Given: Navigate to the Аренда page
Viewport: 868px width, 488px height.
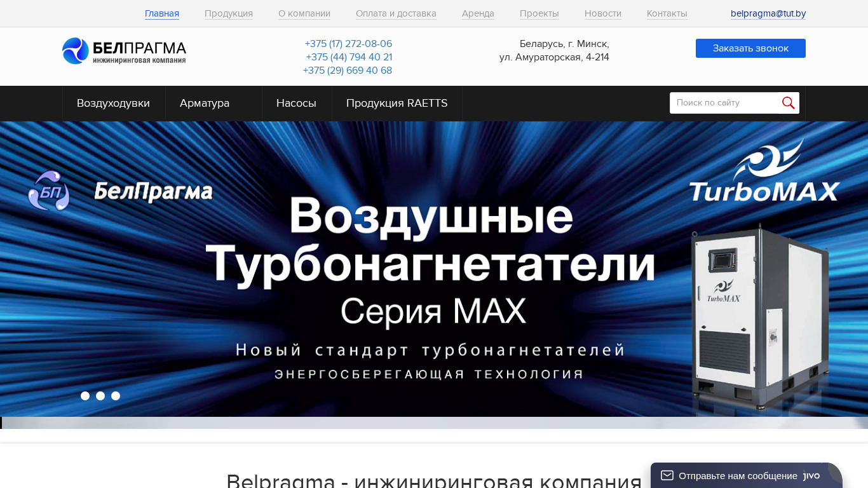Looking at the screenshot, I should click(x=478, y=13).
